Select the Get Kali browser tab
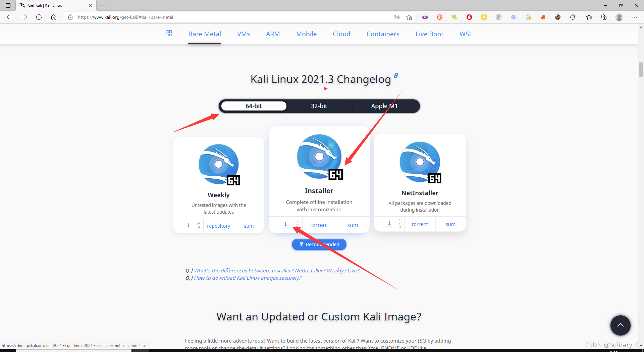 pos(55,5)
